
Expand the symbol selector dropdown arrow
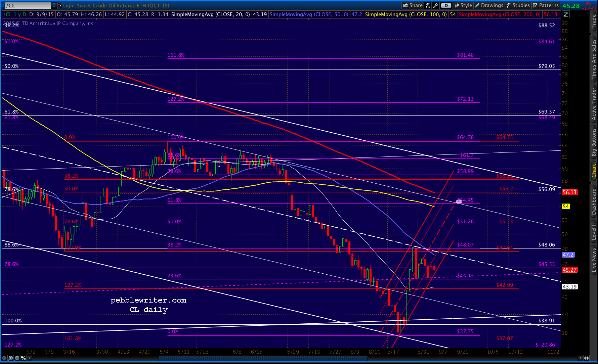tap(54, 5)
